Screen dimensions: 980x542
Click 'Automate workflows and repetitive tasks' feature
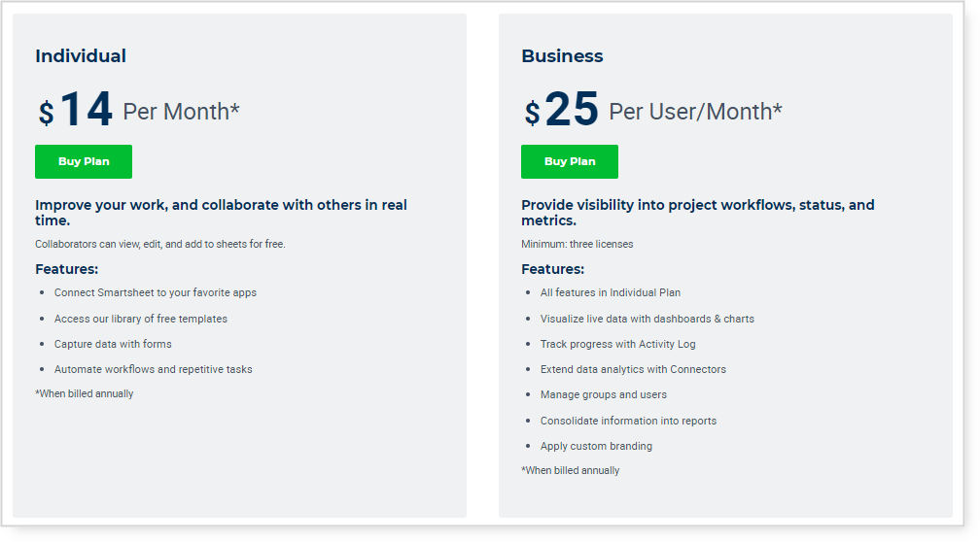coord(153,369)
